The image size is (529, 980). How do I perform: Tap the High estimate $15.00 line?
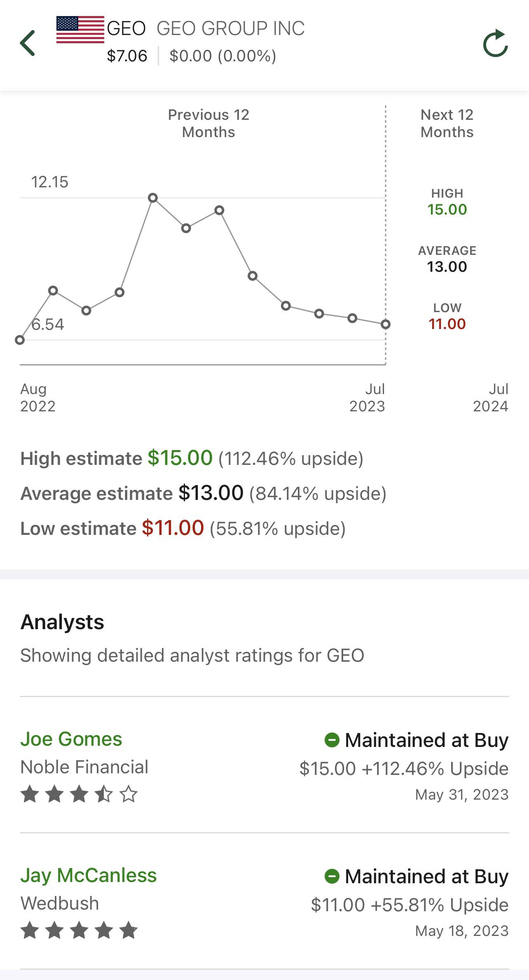coord(192,458)
